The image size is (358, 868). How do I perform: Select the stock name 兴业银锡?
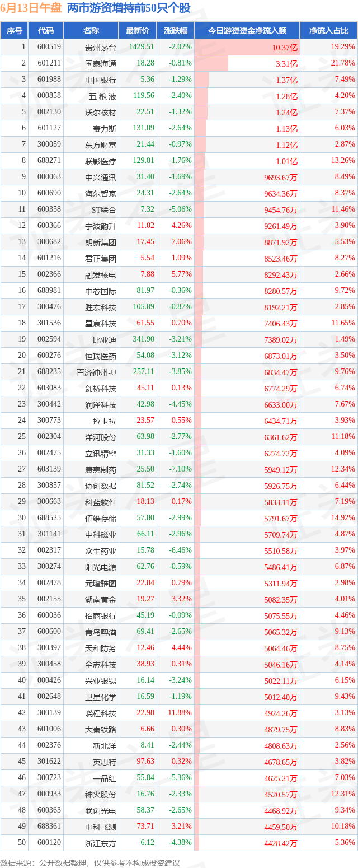[x=101, y=680]
